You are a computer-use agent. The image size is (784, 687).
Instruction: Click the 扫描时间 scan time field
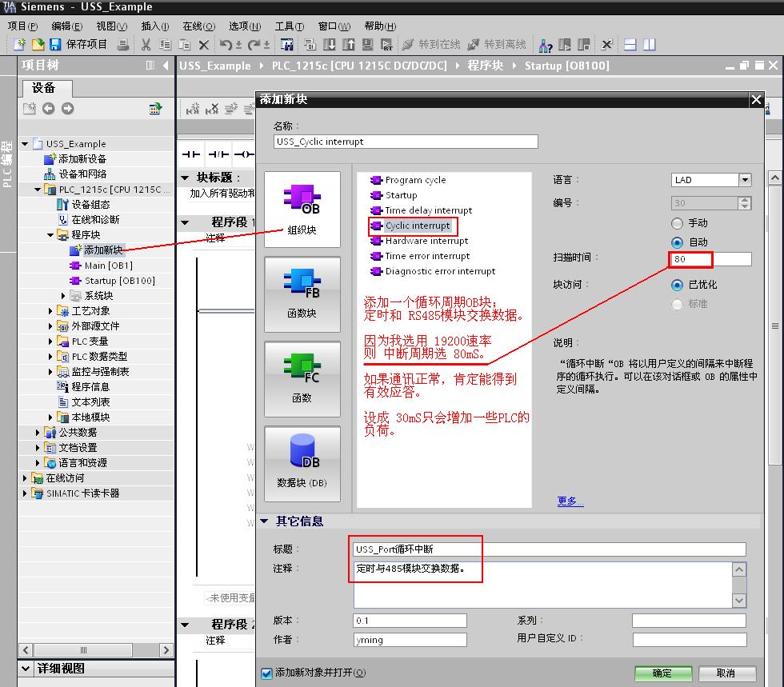(x=710, y=259)
